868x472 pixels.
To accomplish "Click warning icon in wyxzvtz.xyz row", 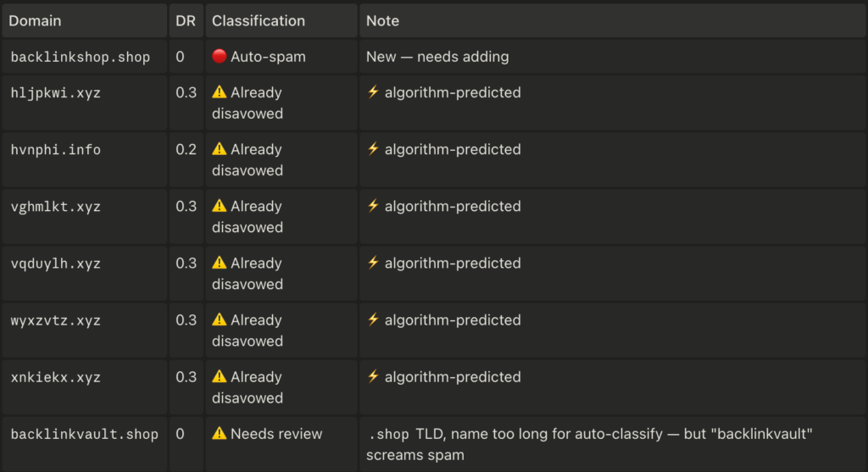I will [220, 319].
